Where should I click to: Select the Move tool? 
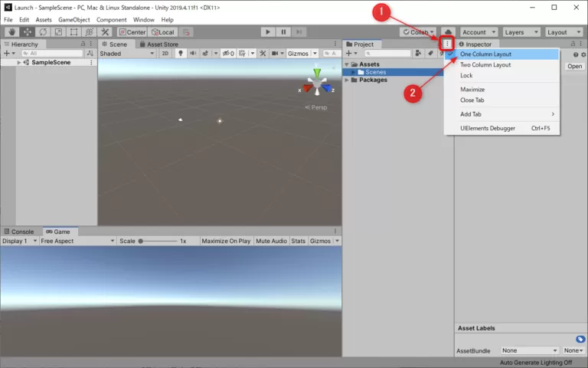tap(28, 32)
